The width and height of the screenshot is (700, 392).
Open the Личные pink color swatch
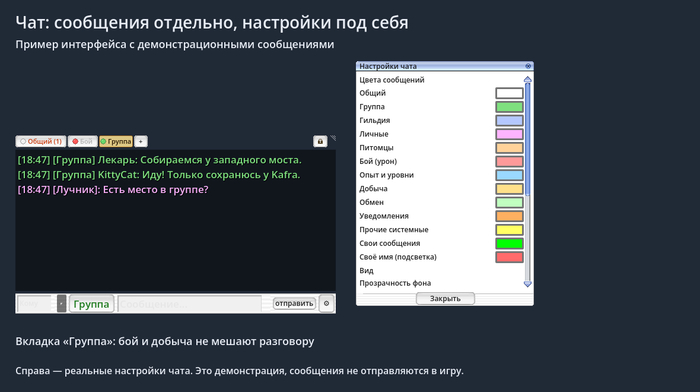tap(509, 134)
